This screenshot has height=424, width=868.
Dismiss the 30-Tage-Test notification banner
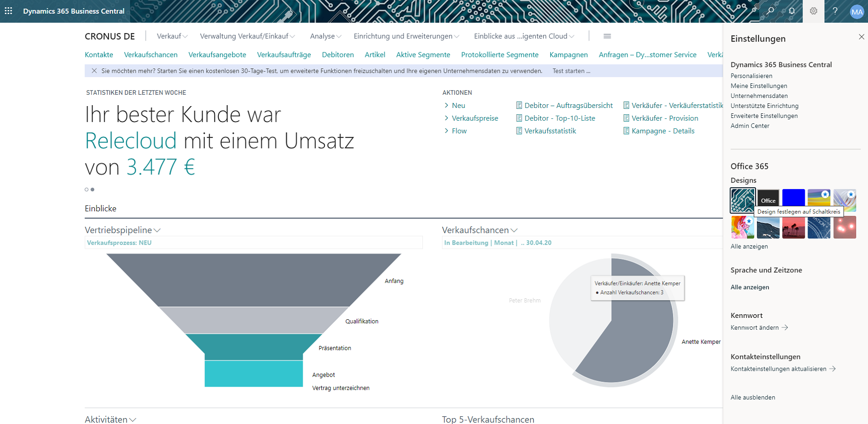[94, 71]
